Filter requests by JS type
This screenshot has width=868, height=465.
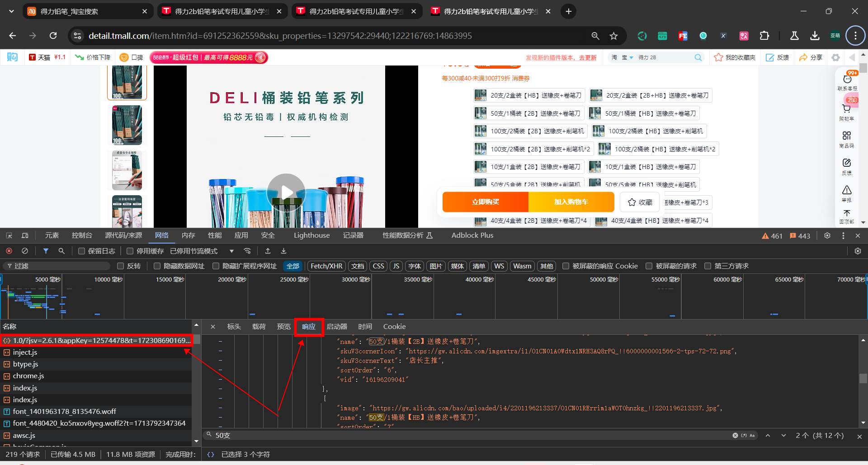pos(396,266)
